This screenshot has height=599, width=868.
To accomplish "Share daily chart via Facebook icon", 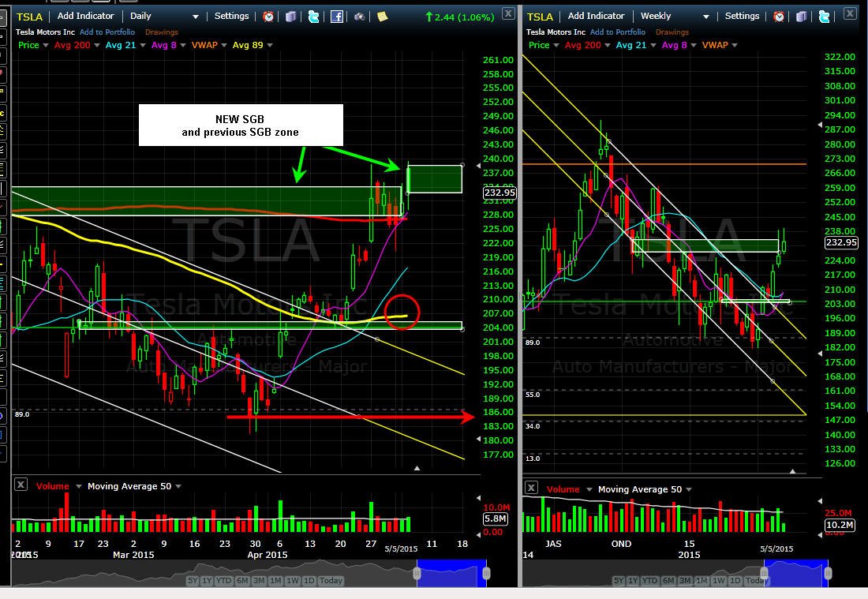I will (337, 17).
